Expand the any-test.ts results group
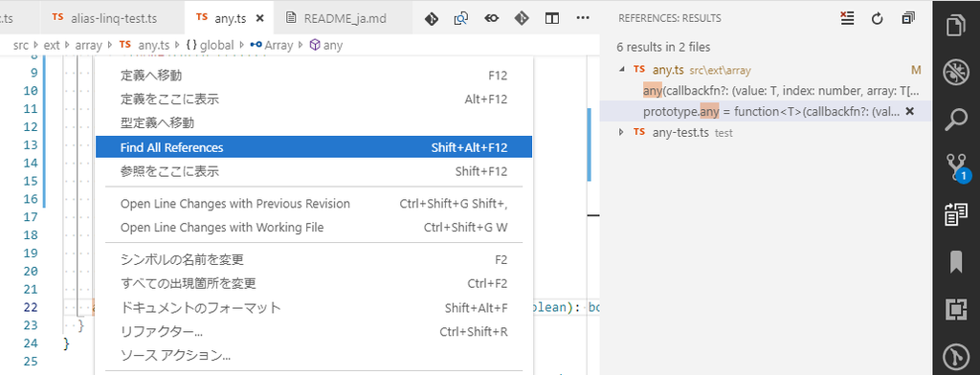Screen dimensions: 980x375 point(621,132)
